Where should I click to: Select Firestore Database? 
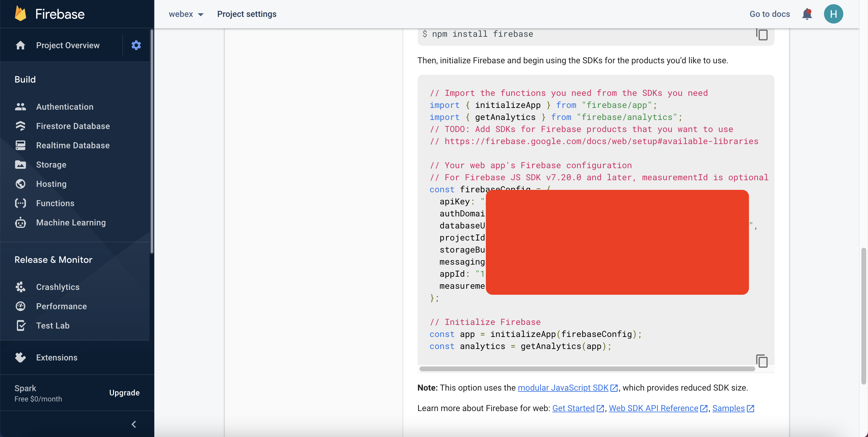pyautogui.click(x=73, y=126)
